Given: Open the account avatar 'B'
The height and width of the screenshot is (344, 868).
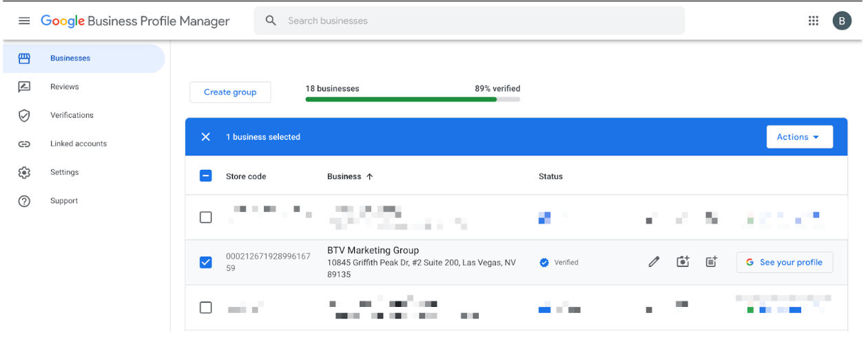Looking at the screenshot, I should pos(842,21).
